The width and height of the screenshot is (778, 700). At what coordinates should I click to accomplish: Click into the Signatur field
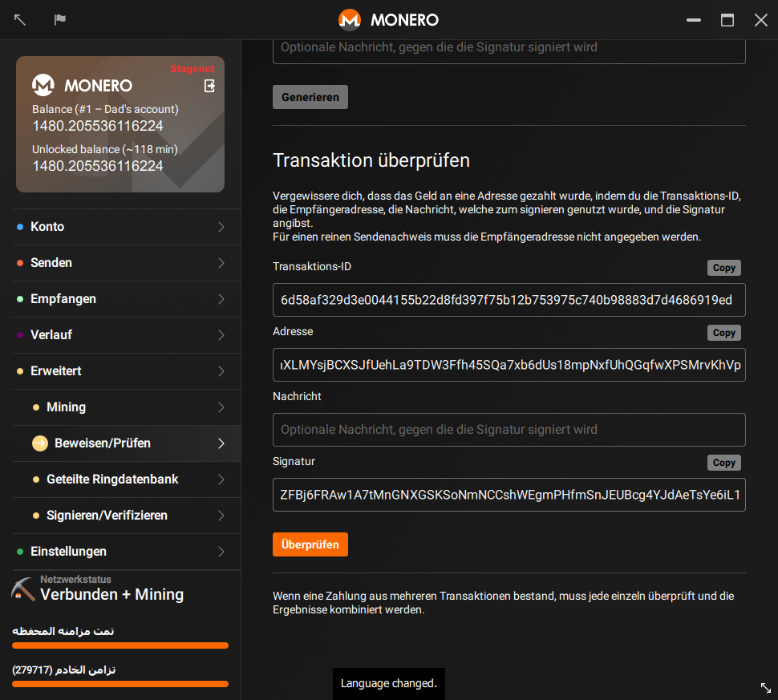tap(509, 495)
